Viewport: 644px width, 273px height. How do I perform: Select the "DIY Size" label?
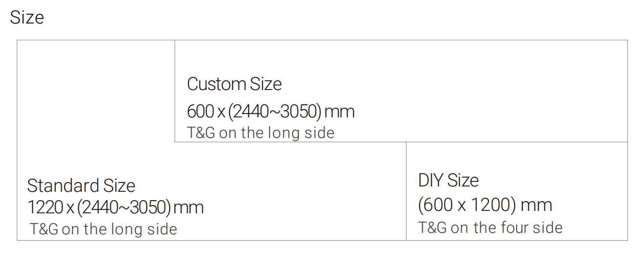(x=448, y=181)
